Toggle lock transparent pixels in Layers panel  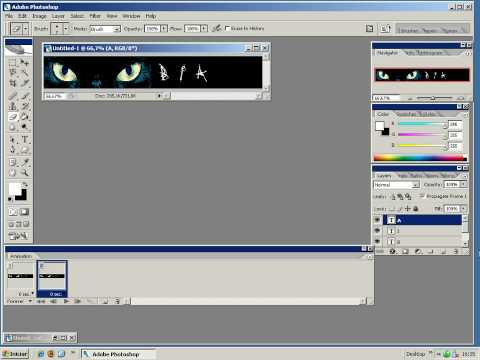(x=392, y=209)
